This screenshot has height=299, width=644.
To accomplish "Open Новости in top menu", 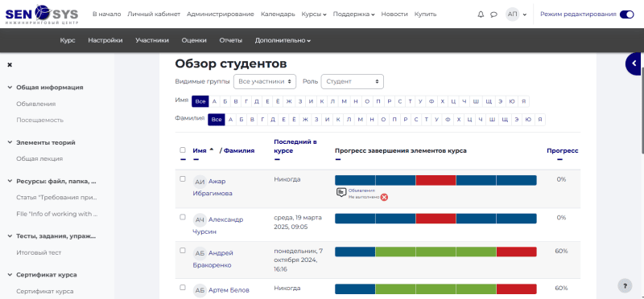I will click(394, 14).
